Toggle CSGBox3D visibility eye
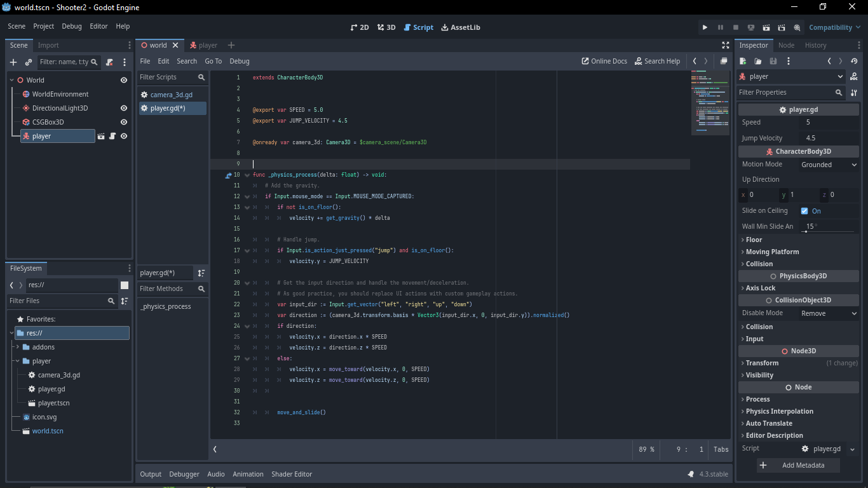The width and height of the screenshot is (868, 488). [124, 122]
